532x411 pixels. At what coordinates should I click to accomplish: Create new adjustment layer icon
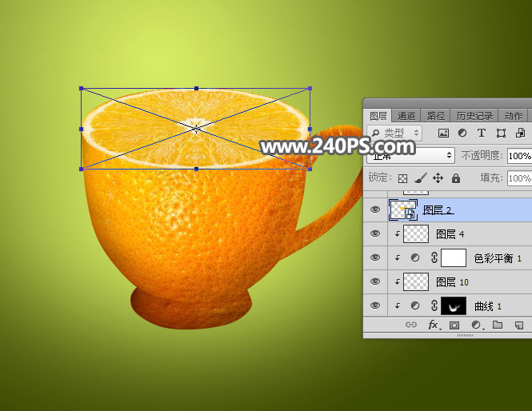click(x=476, y=325)
